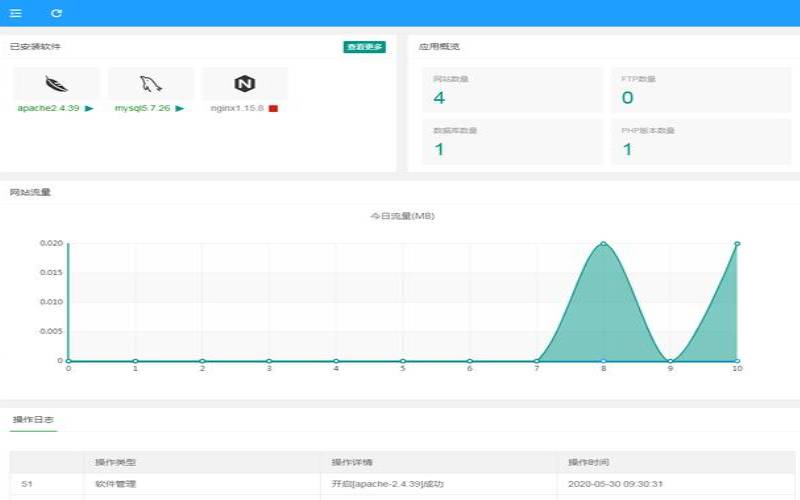Viewport: 800px width, 500px height.
Task: Click the green play arrow beside apache2.4.39
Action: click(x=89, y=108)
